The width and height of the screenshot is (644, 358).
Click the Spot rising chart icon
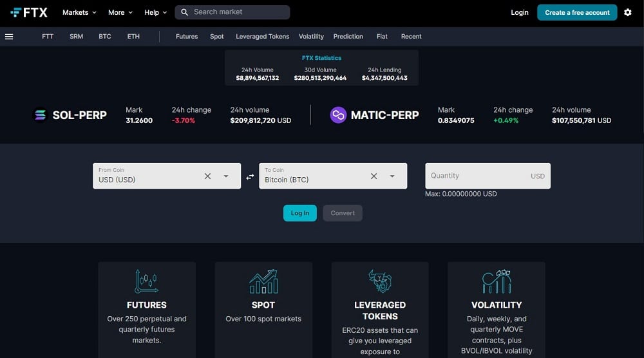263,281
